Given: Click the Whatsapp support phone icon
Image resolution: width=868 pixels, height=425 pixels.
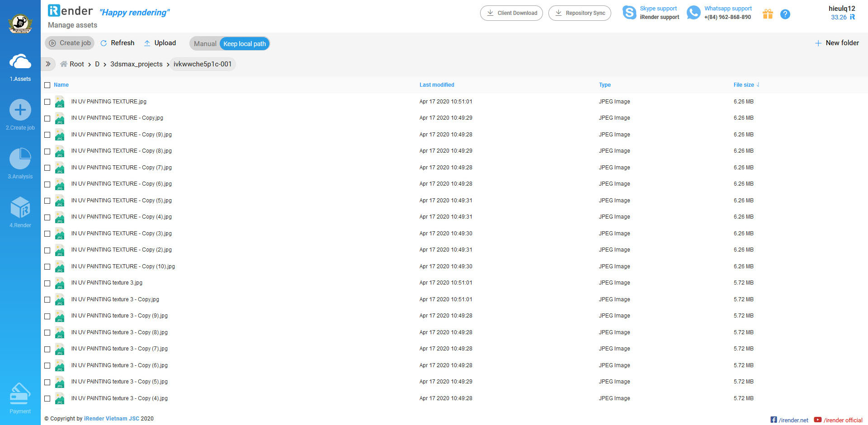Looking at the screenshot, I should point(693,13).
